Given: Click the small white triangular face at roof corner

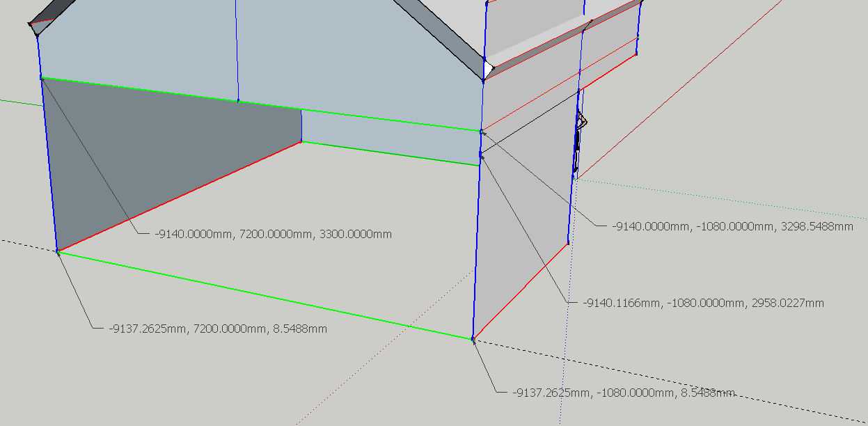Looking at the screenshot, I should tap(489, 69).
